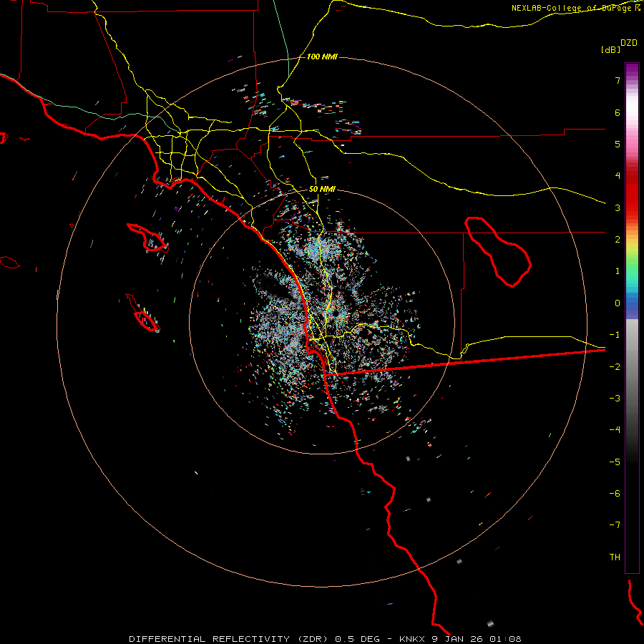Click the -3 dB scale tick label
644x644 pixels.
pyautogui.click(x=615, y=399)
